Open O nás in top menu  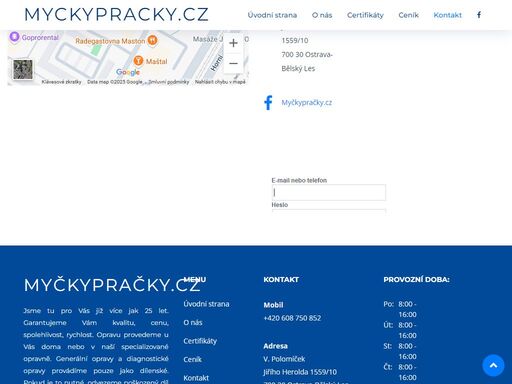(x=322, y=15)
